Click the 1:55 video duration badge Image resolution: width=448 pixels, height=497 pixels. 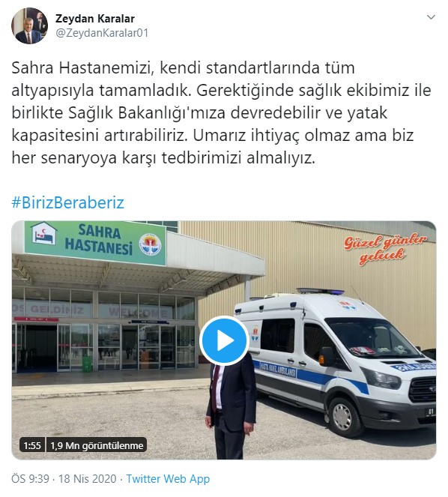pyautogui.click(x=32, y=446)
